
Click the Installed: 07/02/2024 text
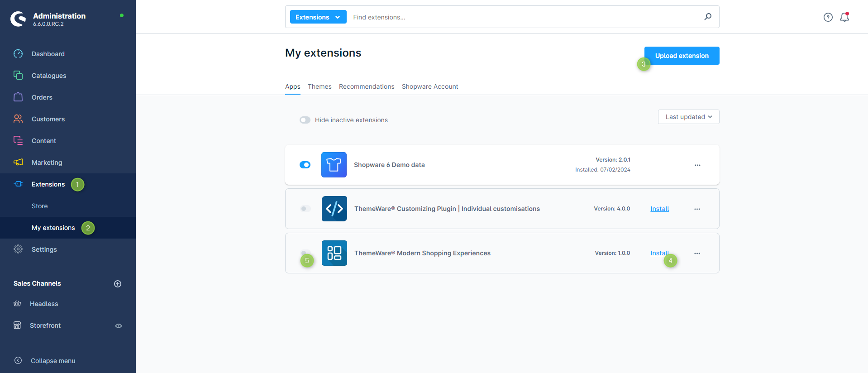tap(603, 170)
